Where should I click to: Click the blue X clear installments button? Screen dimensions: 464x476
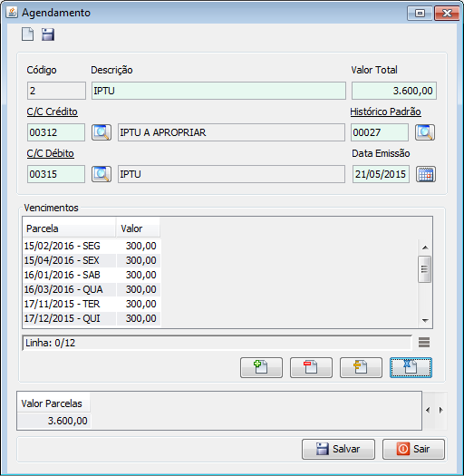point(411,367)
